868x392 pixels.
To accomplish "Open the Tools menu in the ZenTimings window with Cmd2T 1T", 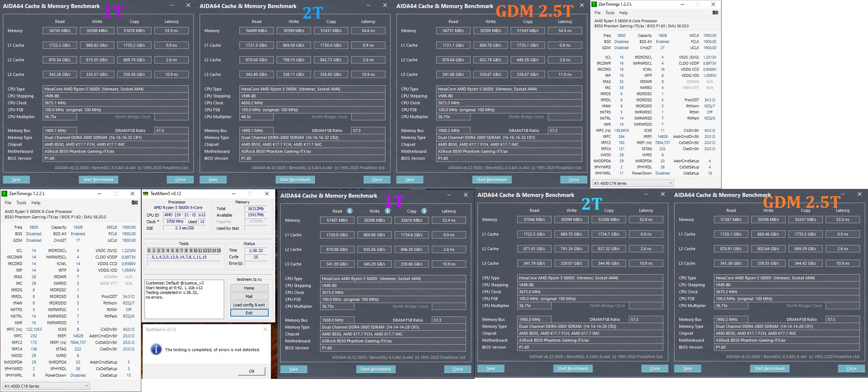I will (x=21, y=202).
